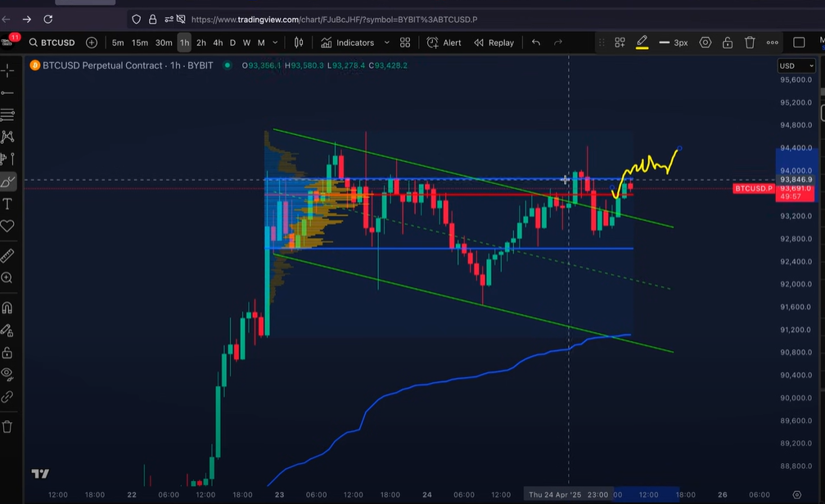Open the user menu with notification badge
Viewport: 825px width, 504px height.
[x=8, y=42]
